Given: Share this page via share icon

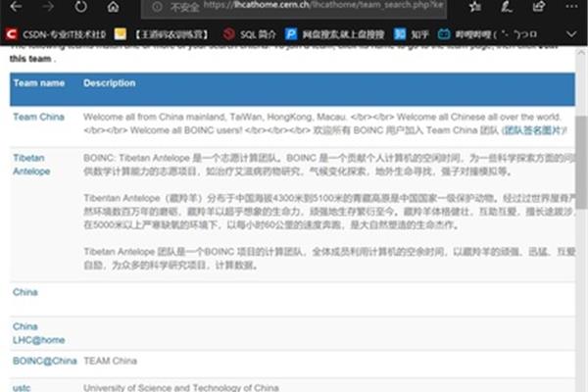Looking at the screenshot, I should pyautogui.click(x=539, y=7).
